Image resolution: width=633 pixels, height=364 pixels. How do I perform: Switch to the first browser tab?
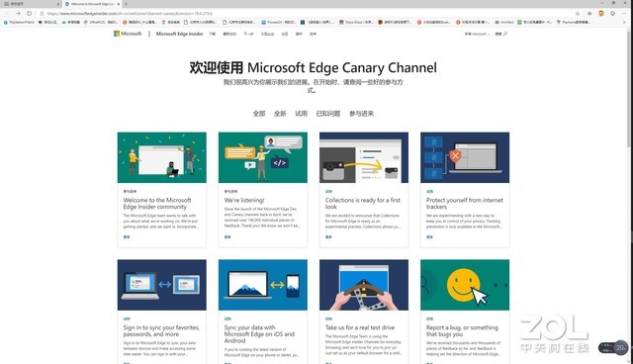tap(31, 4)
